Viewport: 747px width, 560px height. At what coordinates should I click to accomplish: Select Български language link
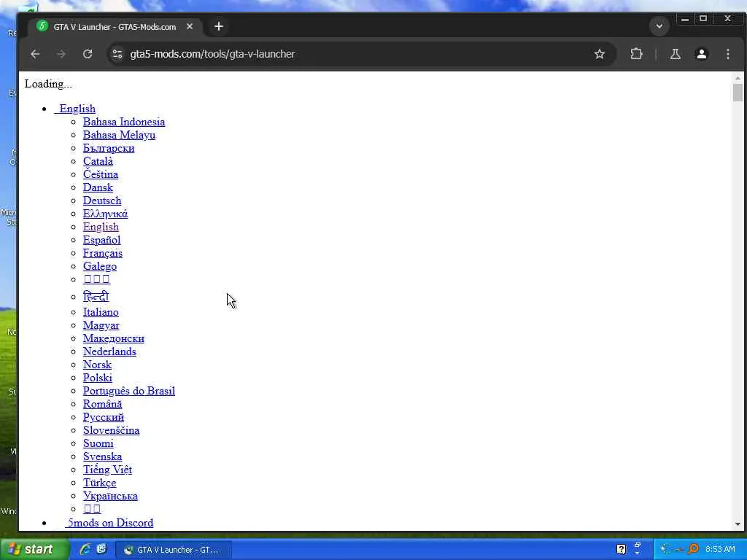click(109, 148)
